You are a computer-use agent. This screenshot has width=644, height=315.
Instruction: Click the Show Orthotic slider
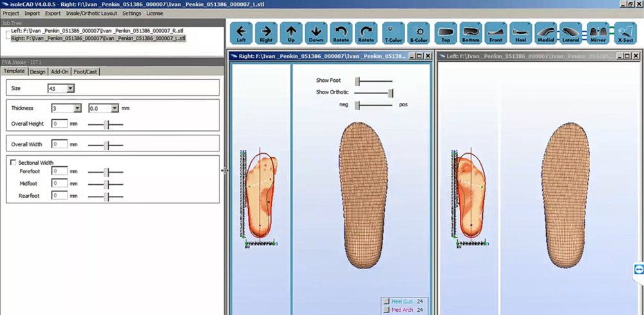[x=390, y=93]
